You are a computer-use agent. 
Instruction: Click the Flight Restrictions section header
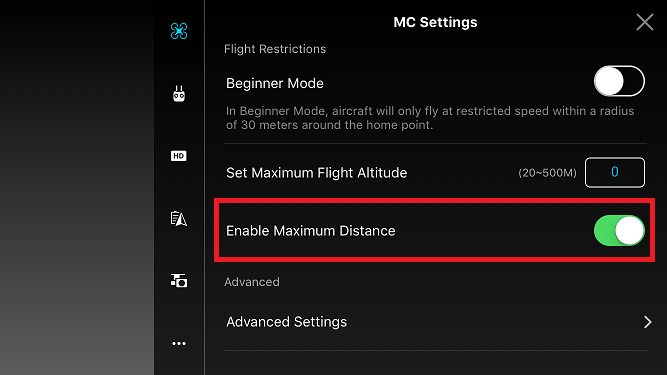coord(275,49)
